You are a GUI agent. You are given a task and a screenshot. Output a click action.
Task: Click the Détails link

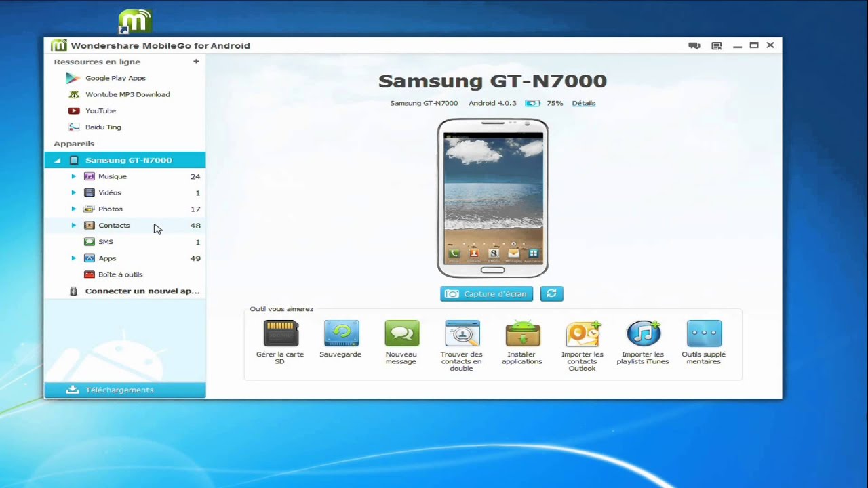click(x=584, y=103)
